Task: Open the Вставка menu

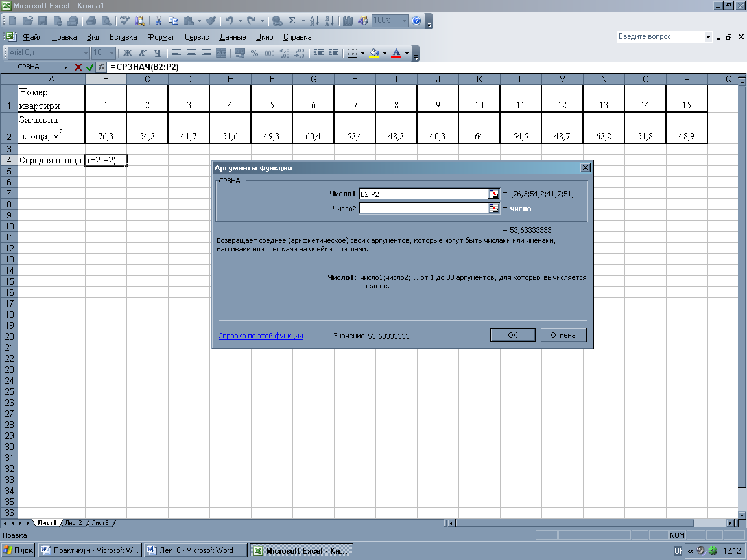Action: 123,37
